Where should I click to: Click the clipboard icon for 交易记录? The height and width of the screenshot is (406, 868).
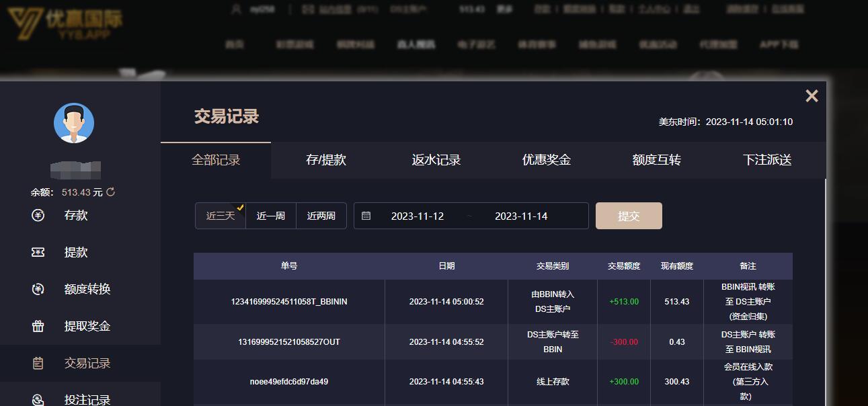(38, 363)
